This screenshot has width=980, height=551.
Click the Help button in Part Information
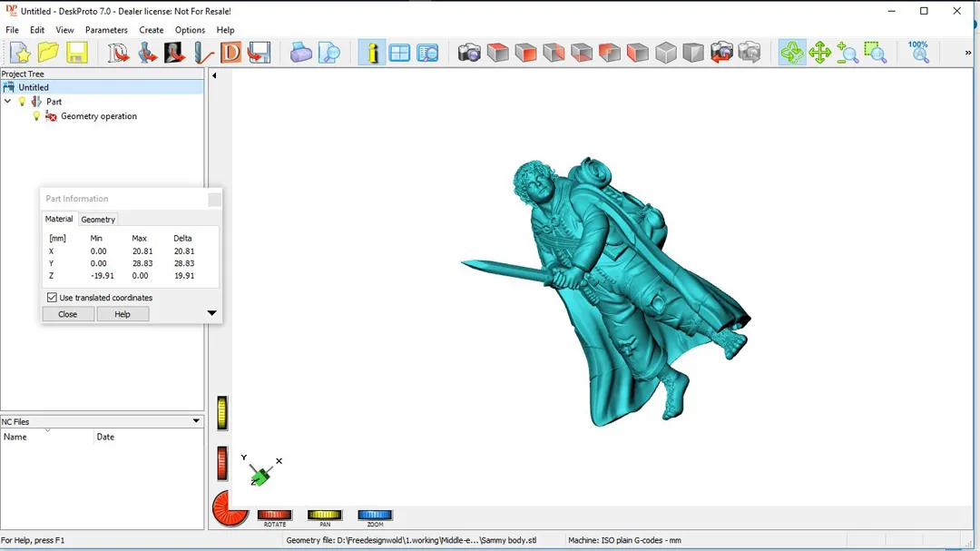point(122,314)
